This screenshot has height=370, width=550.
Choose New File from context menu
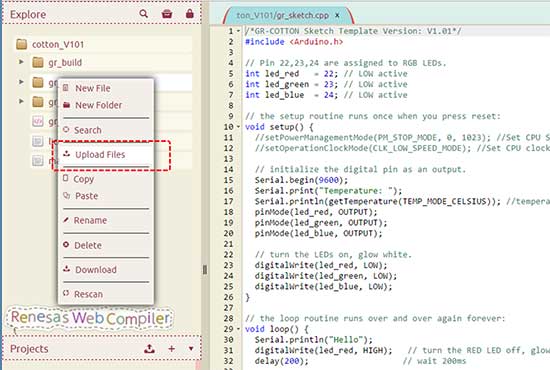click(106, 88)
